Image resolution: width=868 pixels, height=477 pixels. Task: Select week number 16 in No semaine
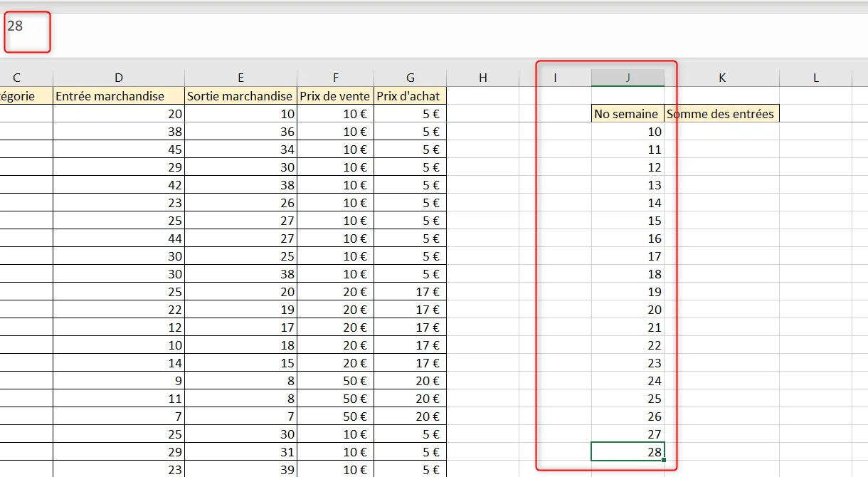point(628,238)
